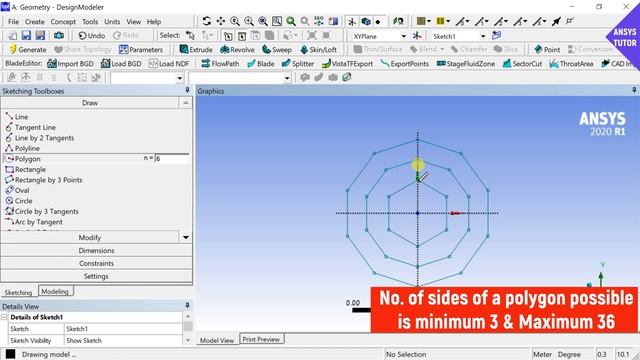Viewport: 640px width, 360px height.
Task: Open the Constraints toolbox
Action: point(96,263)
